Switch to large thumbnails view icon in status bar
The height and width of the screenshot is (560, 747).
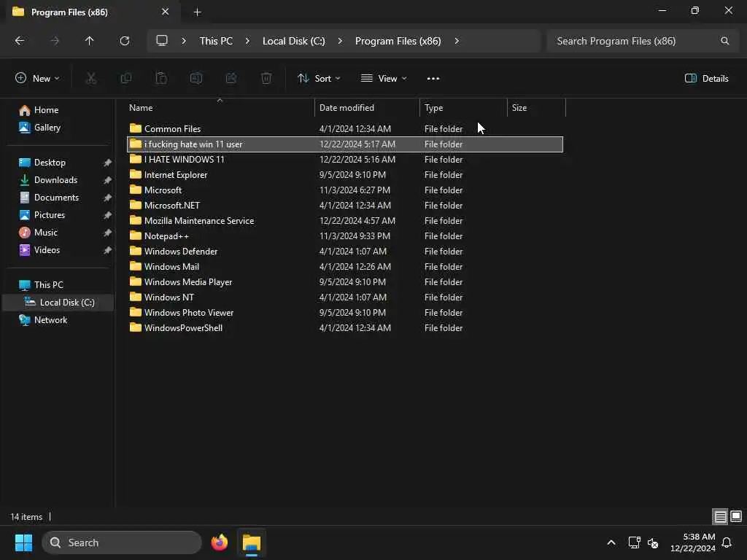tap(736, 516)
